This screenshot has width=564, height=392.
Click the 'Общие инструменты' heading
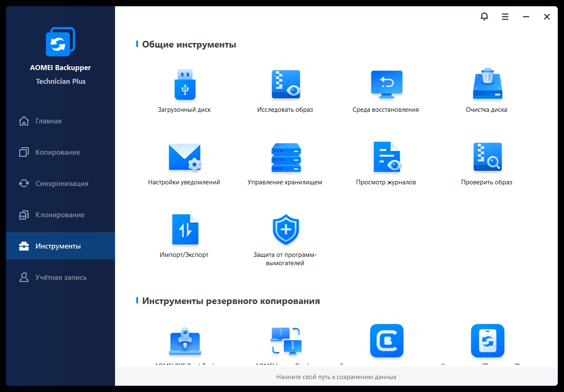pyautogui.click(x=189, y=45)
